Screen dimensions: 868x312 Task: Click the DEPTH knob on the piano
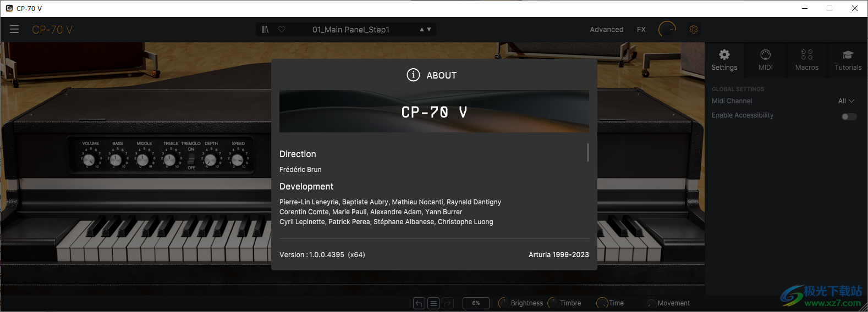(x=210, y=160)
